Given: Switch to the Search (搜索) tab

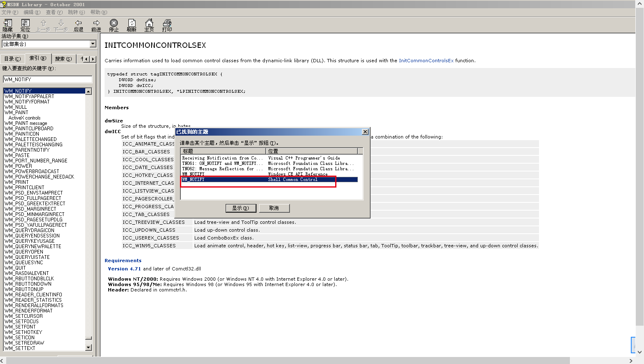Looking at the screenshot, I should [x=63, y=59].
